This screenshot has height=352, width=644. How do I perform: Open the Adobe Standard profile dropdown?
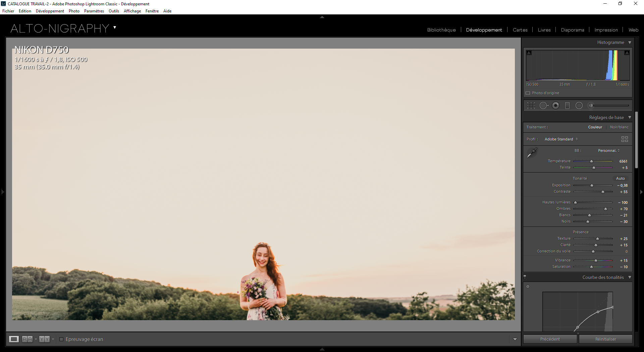(561, 139)
